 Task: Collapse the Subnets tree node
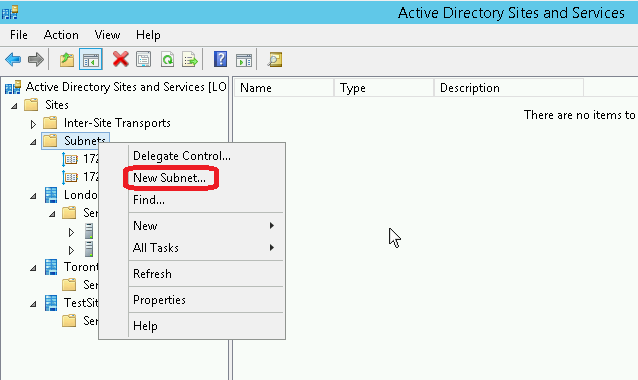pyautogui.click(x=33, y=142)
